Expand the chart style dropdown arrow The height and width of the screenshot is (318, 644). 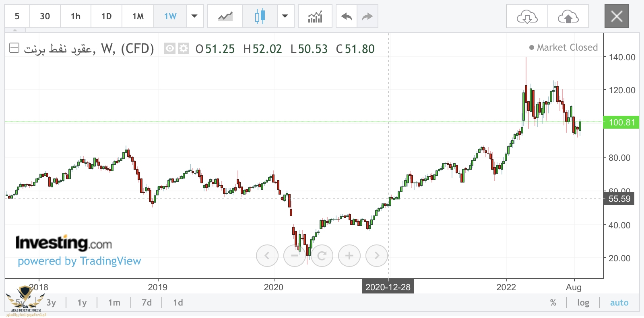[x=285, y=16]
